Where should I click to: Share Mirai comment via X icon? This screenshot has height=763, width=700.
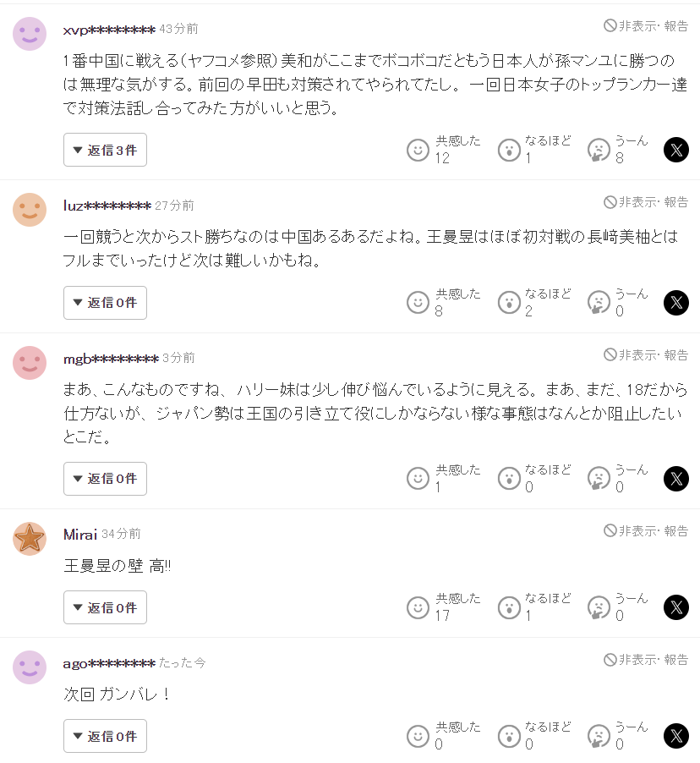pyautogui.click(x=676, y=607)
